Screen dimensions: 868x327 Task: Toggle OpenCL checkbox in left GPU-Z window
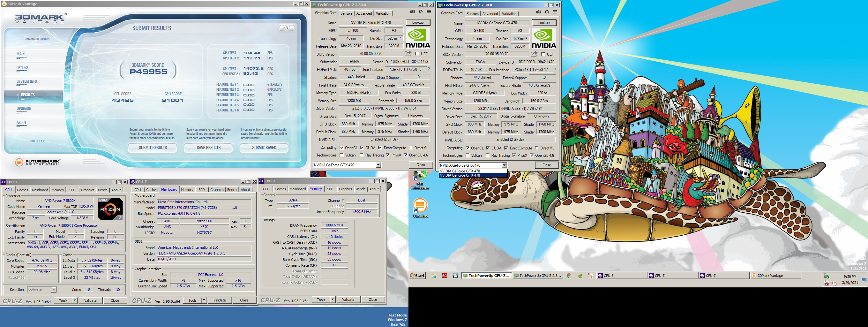[x=341, y=148]
